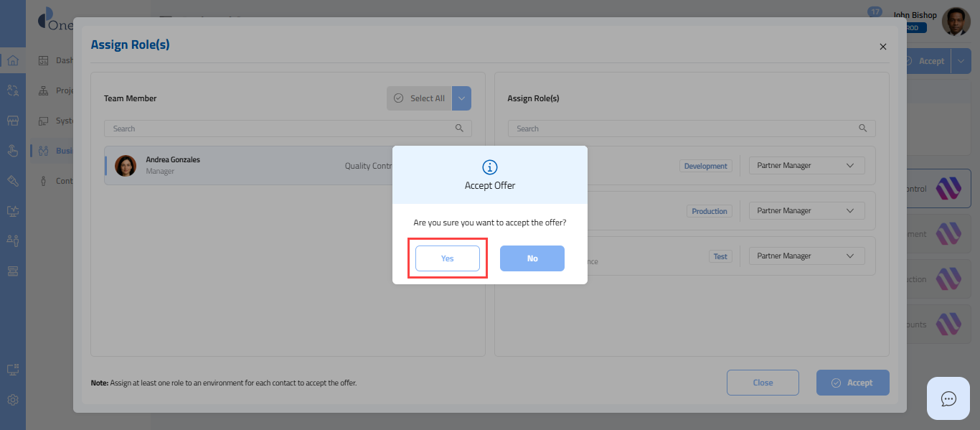The image size is (980, 430).
Task: Click the Accept button in dialog footer
Action: tap(852, 383)
